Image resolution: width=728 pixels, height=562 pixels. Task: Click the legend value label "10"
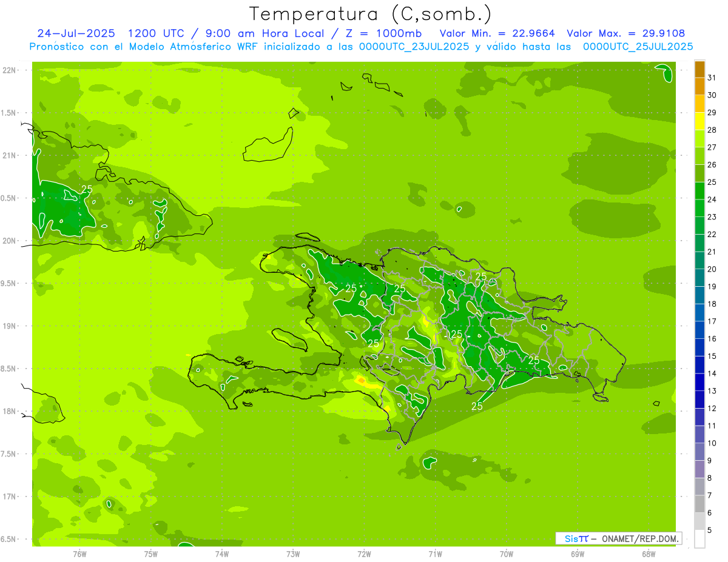click(712, 443)
